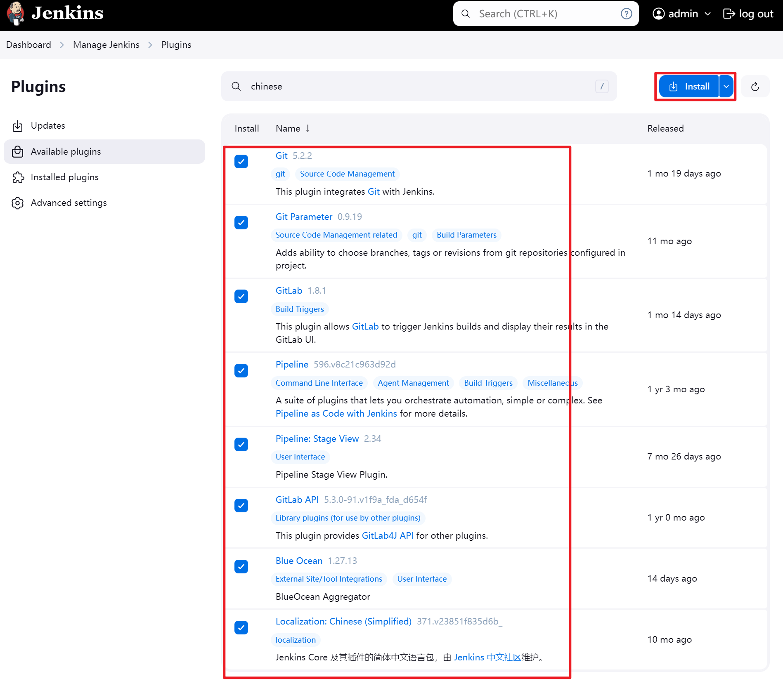The width and height of the screenshot is (783, 700).
Task: Click the header search magnifier icon
Action: [466, 14]
